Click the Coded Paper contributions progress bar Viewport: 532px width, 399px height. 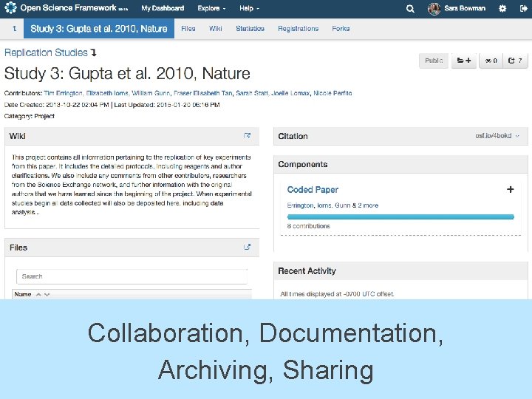coord(400,216)
